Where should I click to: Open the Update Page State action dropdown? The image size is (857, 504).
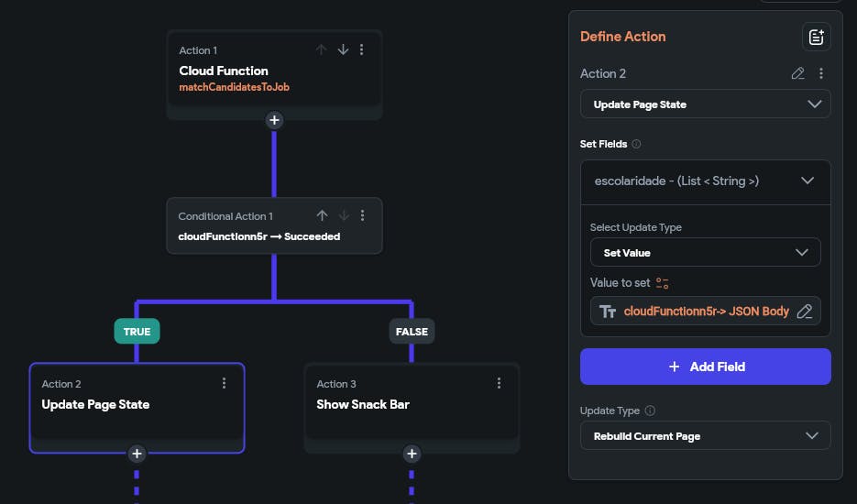pyautogui.click(x=705, y=104)
